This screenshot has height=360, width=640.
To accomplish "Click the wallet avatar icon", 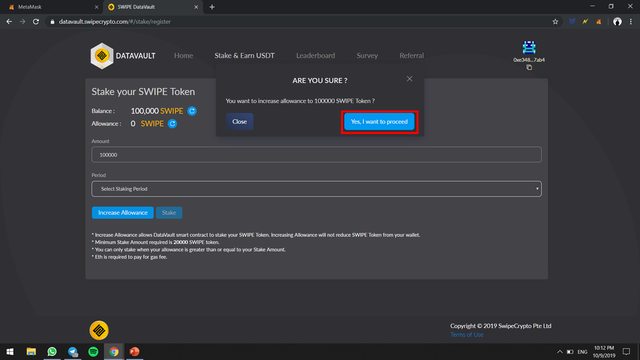I will (x=529, y=47).
